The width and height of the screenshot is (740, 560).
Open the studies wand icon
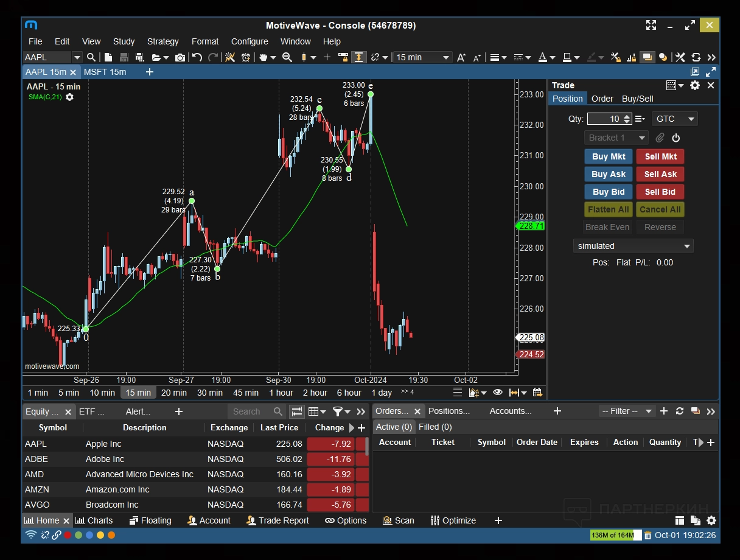click(x=230, y=57)
